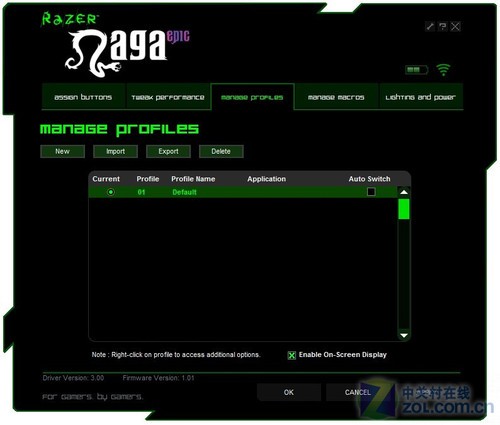Click the battery level indicator icon
Viewport: 500px width, 425px height.
pyautogui.click(x=416, y=70)
